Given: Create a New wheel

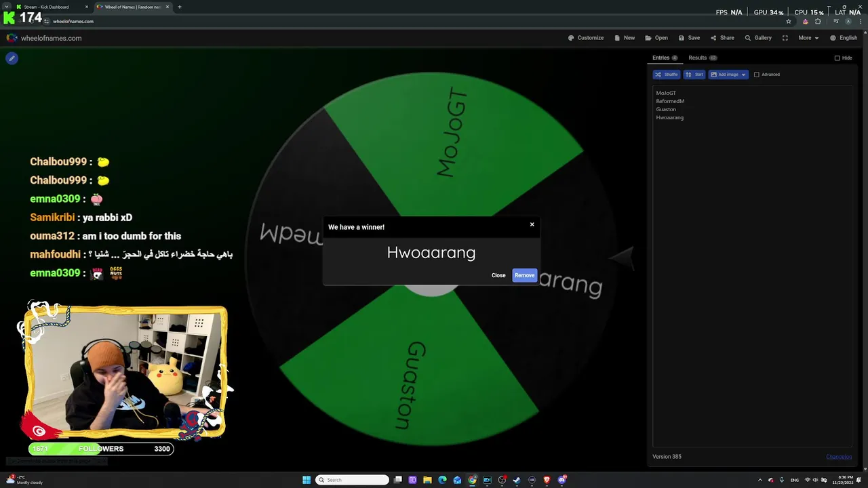Looking at the screenshot, I should tap(625, 38).
